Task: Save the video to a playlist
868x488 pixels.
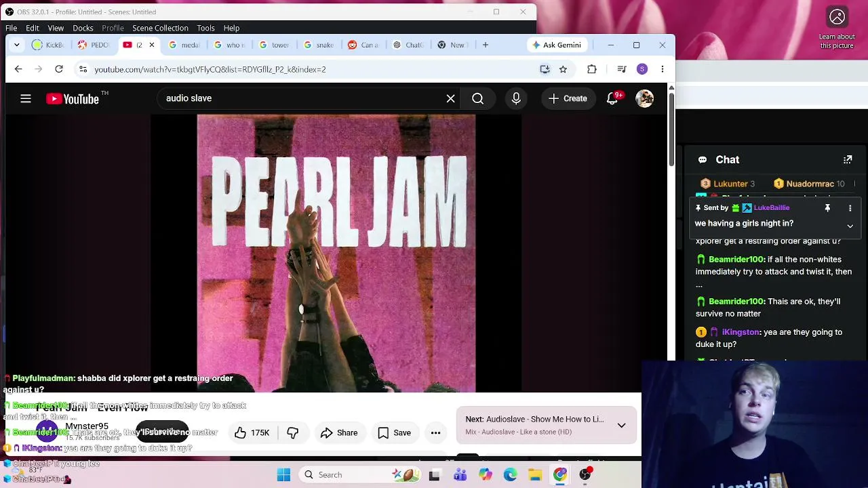Action: [x=394, y=432]
